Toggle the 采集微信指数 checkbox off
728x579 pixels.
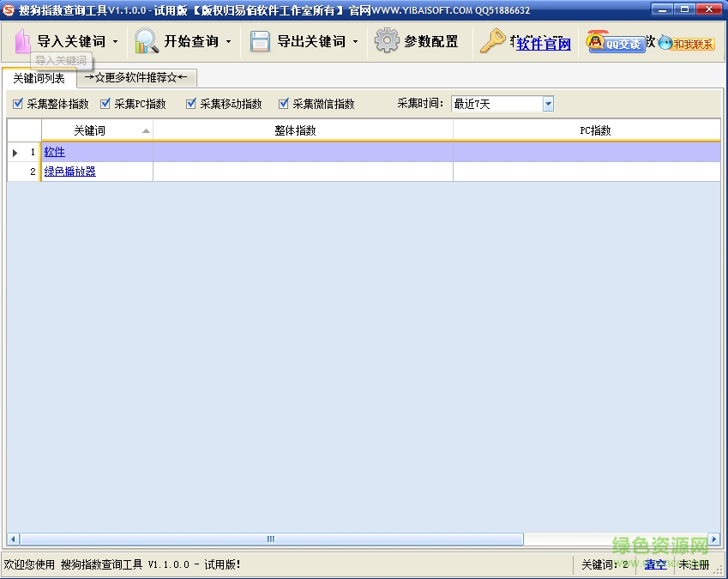(x=284, y=103)
